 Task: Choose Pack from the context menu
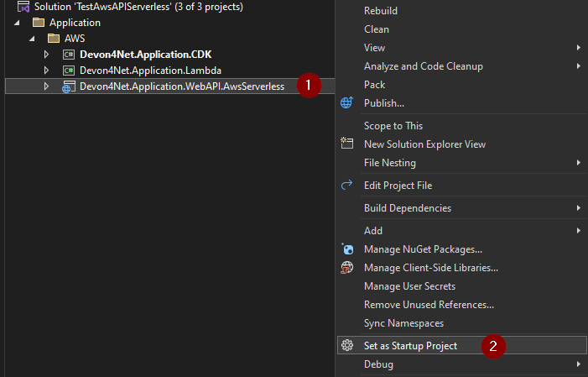375,85
